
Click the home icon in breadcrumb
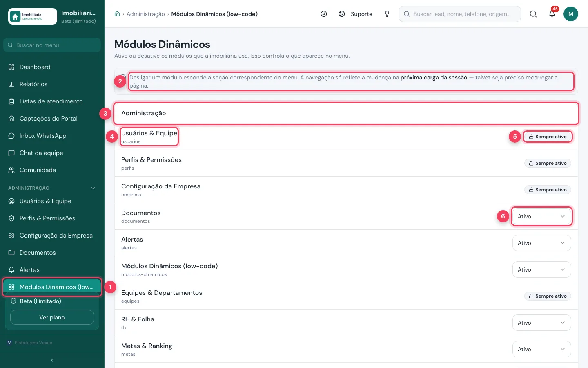pyautogui.click(x=117, y=14)
